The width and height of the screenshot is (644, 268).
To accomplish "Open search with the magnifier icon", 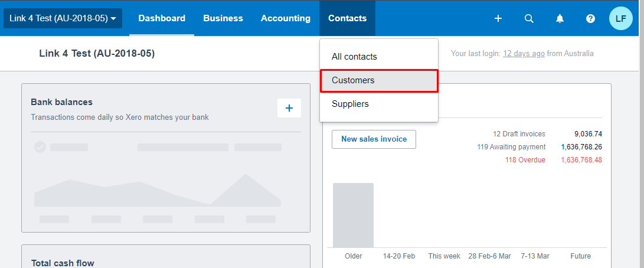I will point(529,18).
